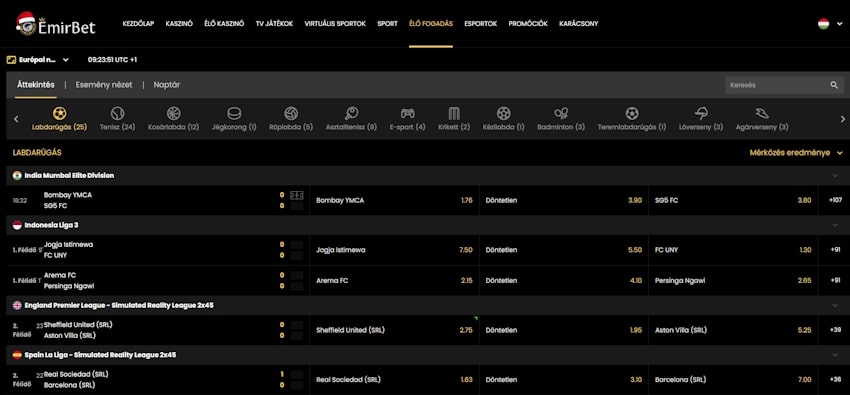Open the SPORT menu item

coord(387,24)
